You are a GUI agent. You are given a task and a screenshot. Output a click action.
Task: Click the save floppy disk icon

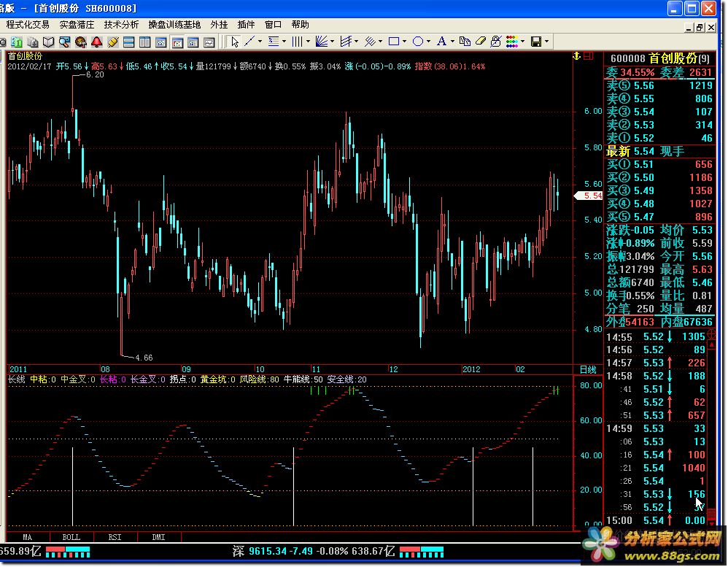(536, 42)
